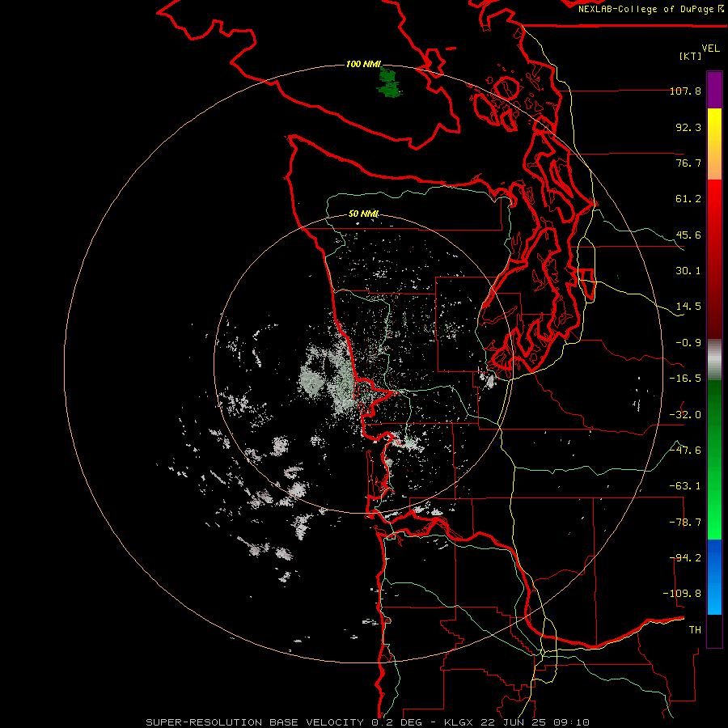Click the 100 NMI range ring label

coord(363,64)
